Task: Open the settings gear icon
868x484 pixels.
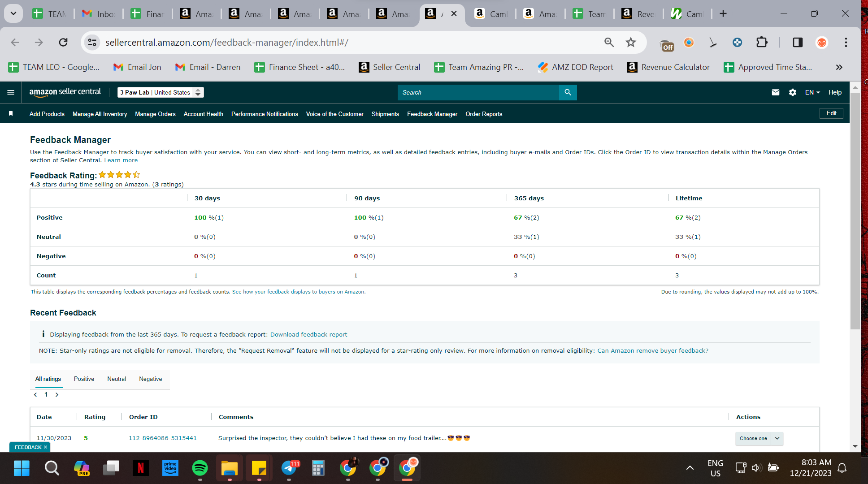Action: (793, 92)
